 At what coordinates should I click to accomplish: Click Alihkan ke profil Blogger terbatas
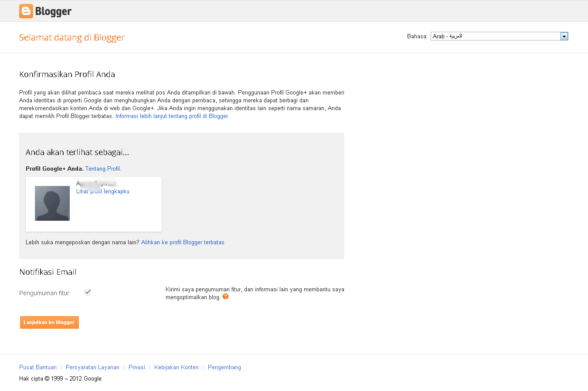(183, 243)
